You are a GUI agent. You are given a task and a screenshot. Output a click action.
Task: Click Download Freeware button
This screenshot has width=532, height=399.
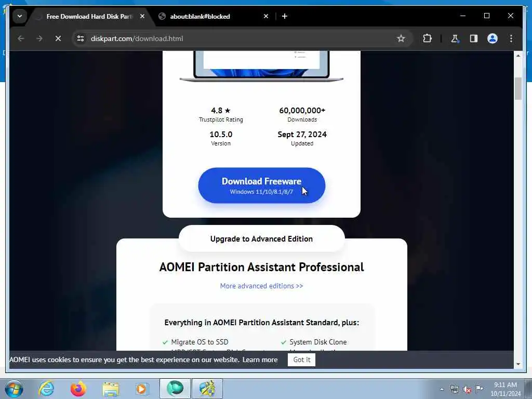(262, 185)
